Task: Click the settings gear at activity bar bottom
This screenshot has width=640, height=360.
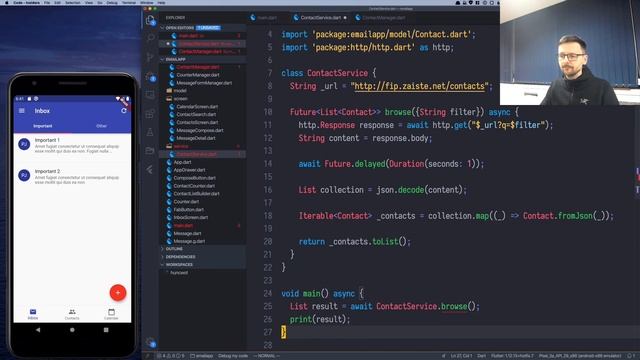Action: click(x=150, y=342)
